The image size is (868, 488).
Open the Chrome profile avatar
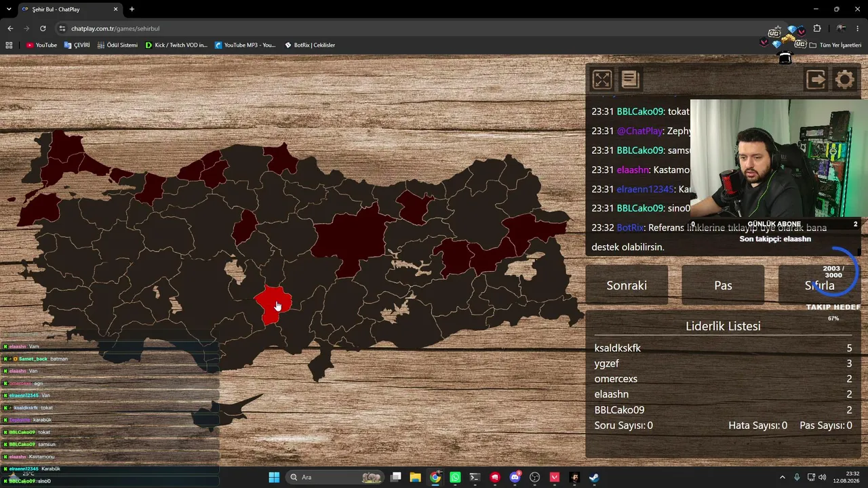[841, 28]
